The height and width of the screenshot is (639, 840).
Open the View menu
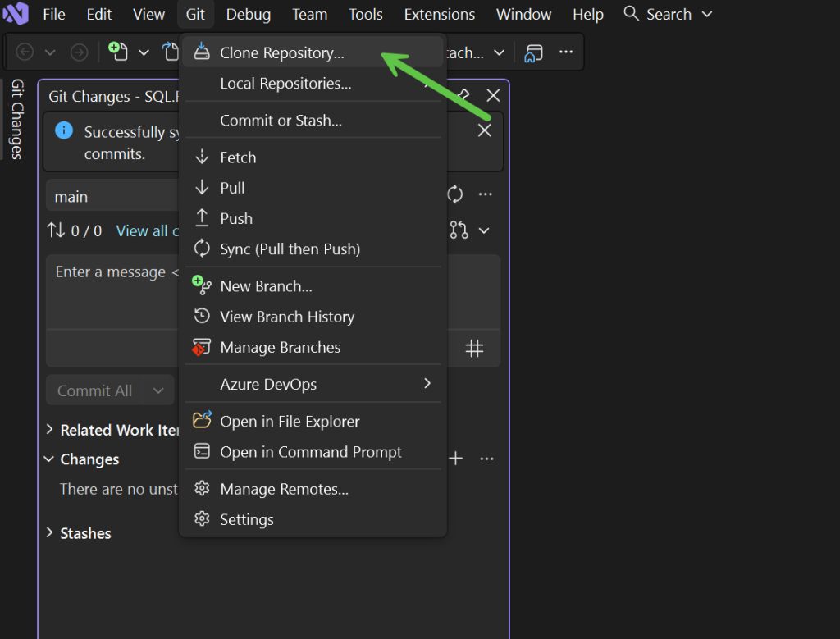pos(149,15)
